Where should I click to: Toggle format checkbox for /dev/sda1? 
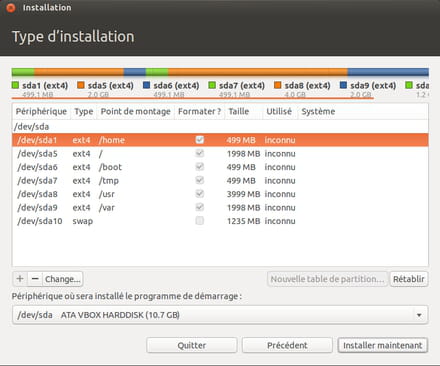[200, 140]
